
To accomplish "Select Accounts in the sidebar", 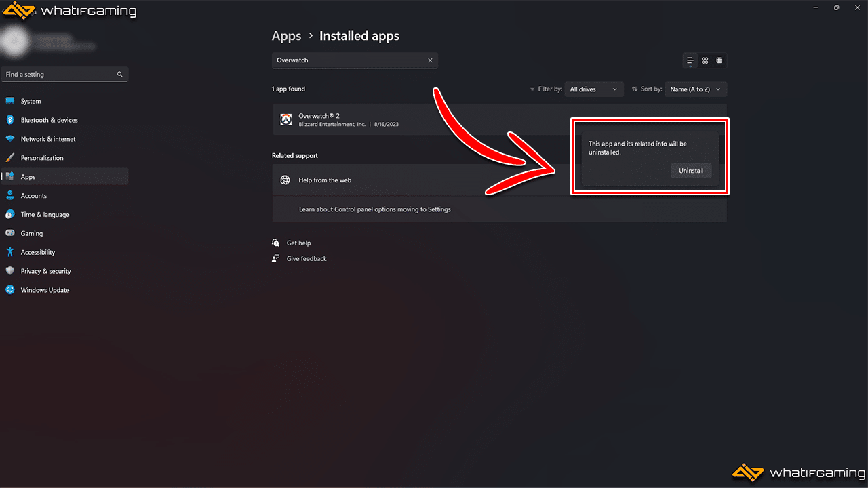I will pyautogui.click(x=64, y=196).
